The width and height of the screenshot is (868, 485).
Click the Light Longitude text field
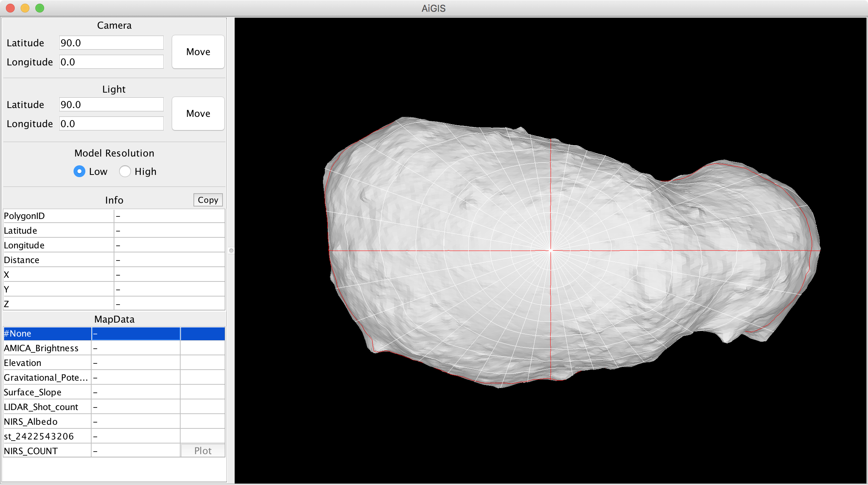111,124
